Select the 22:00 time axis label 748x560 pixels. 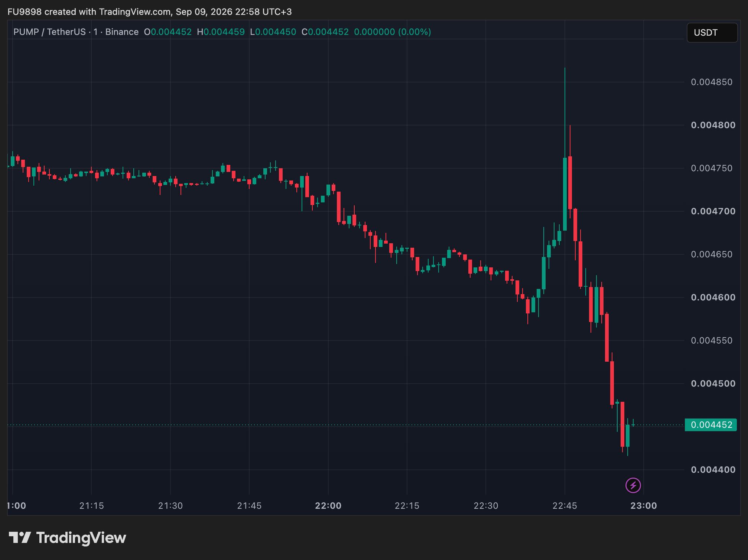[x=328, y=505]
